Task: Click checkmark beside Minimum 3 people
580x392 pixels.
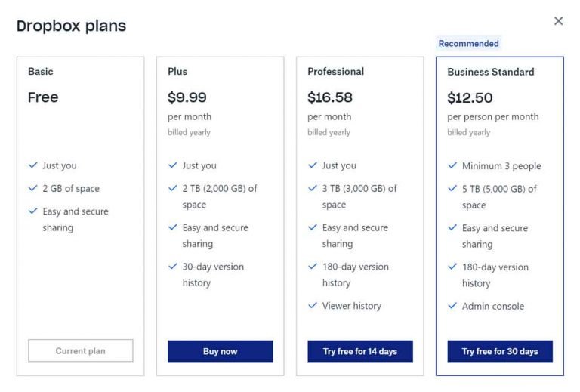Action: 452,165
